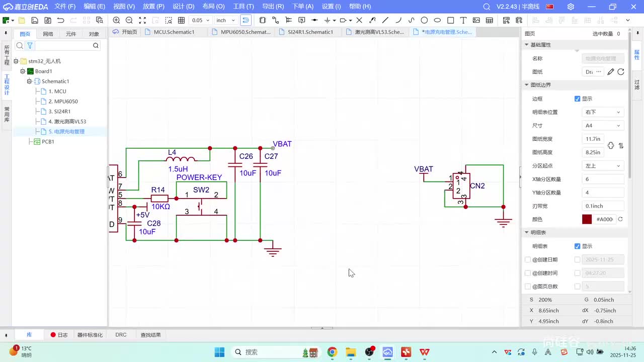This screenshot has height=362, width=644.
Task: Select the Text tool
Action: pos(463,20)
